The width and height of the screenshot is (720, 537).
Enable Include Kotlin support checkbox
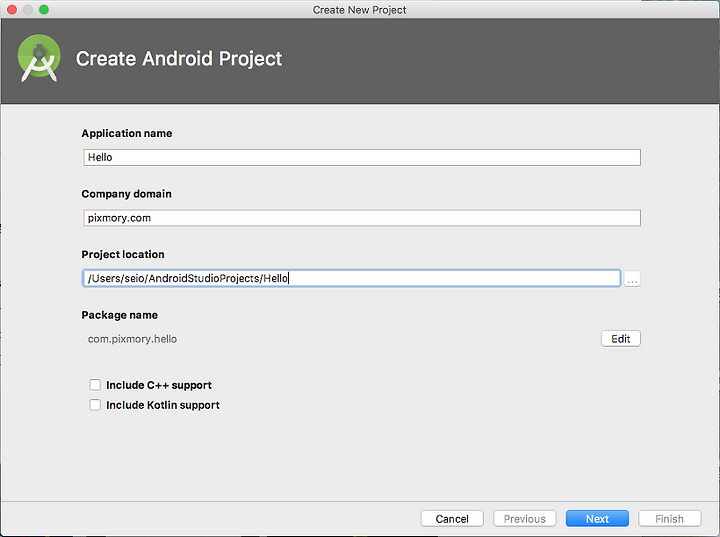click(x=95, y=405)
